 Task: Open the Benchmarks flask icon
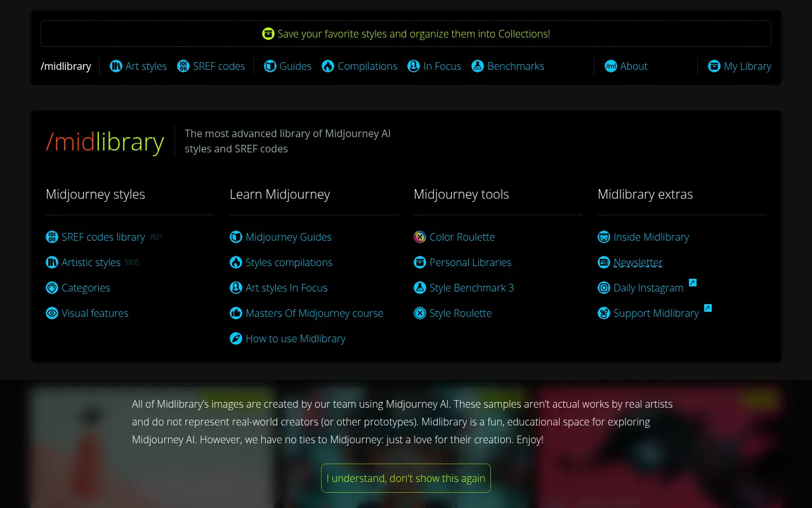[x=478, y=66]
